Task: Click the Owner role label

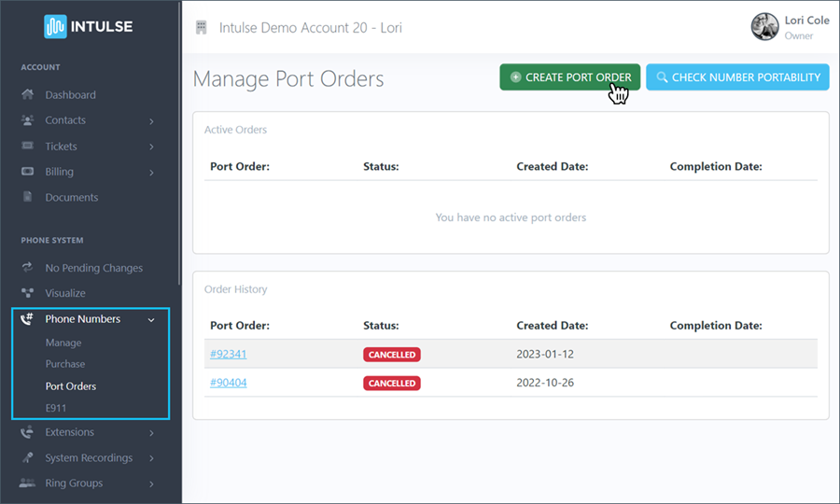Action: pyautogui.click(x=799, y=35)
